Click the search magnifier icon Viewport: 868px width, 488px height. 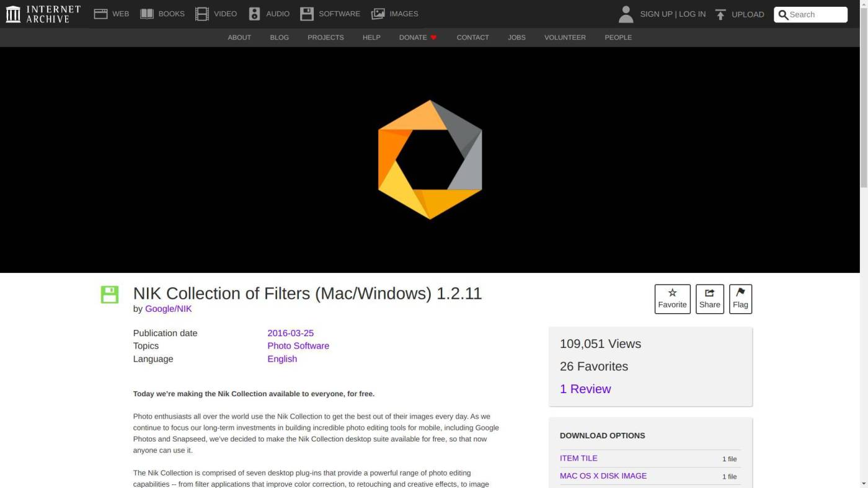pyautogui.click(x=783, y=14)
